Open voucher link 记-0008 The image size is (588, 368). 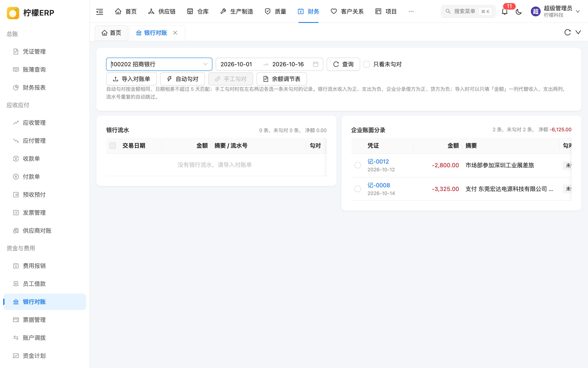pos(379,185)
